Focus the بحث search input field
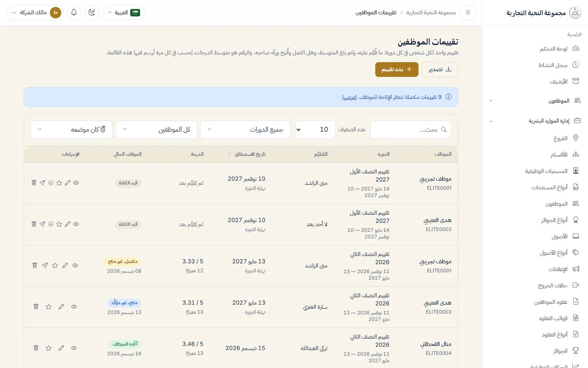 pyautogui.click(x=411, y=130)
